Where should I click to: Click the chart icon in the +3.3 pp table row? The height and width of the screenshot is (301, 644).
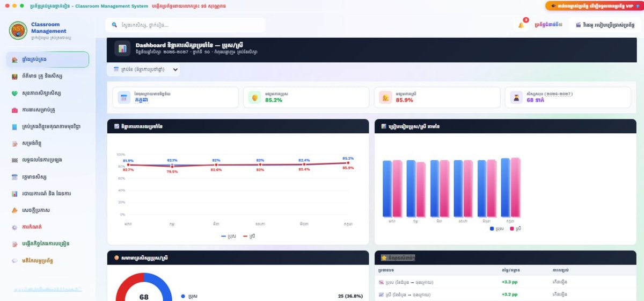382,282
